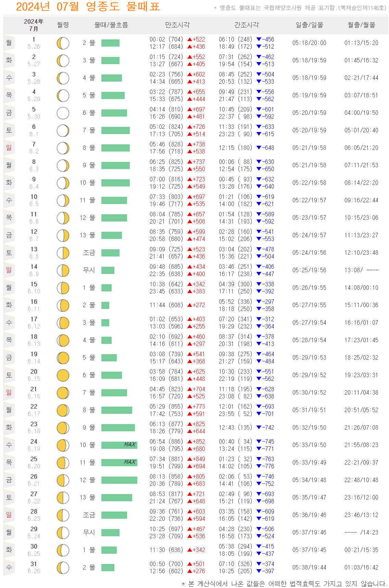Click low tide time 01:23 ( 32)

[236, 459]
